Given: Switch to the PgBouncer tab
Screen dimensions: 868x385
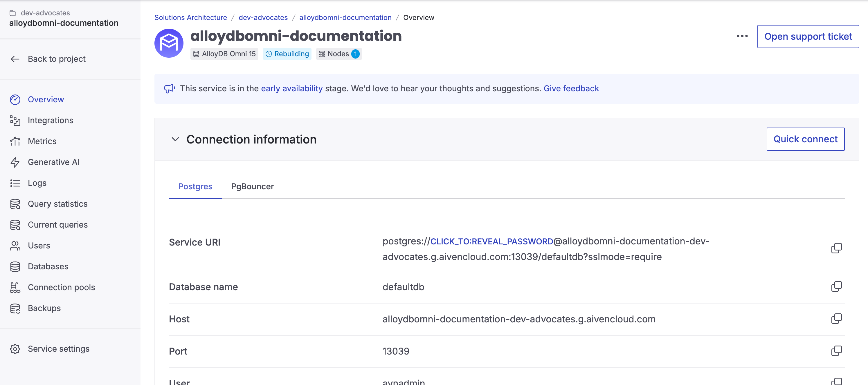Looking at the screenshot, I should [252, 186].
